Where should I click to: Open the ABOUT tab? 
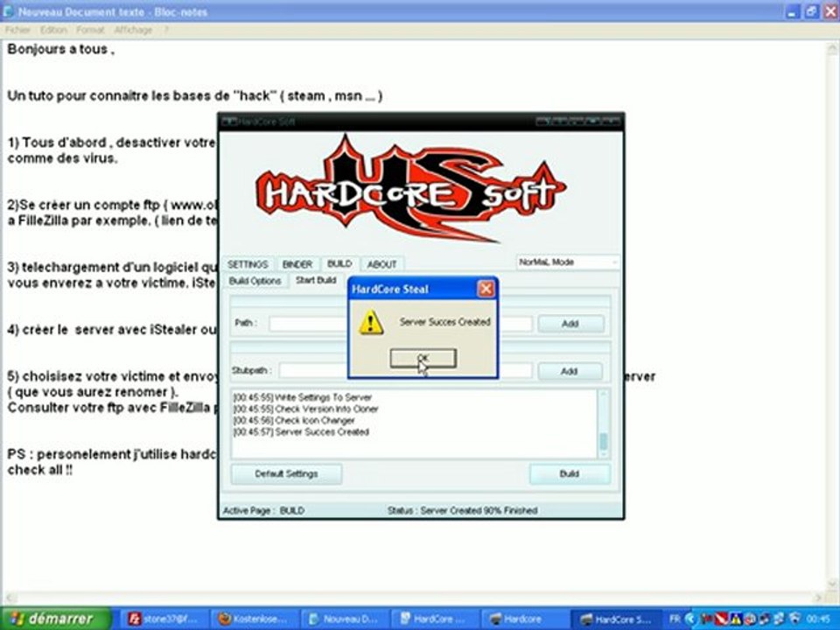click(381, 264)
